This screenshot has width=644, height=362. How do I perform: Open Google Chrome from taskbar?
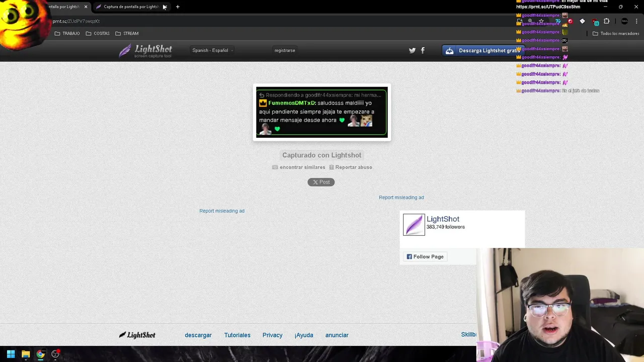tap(40, 354)
